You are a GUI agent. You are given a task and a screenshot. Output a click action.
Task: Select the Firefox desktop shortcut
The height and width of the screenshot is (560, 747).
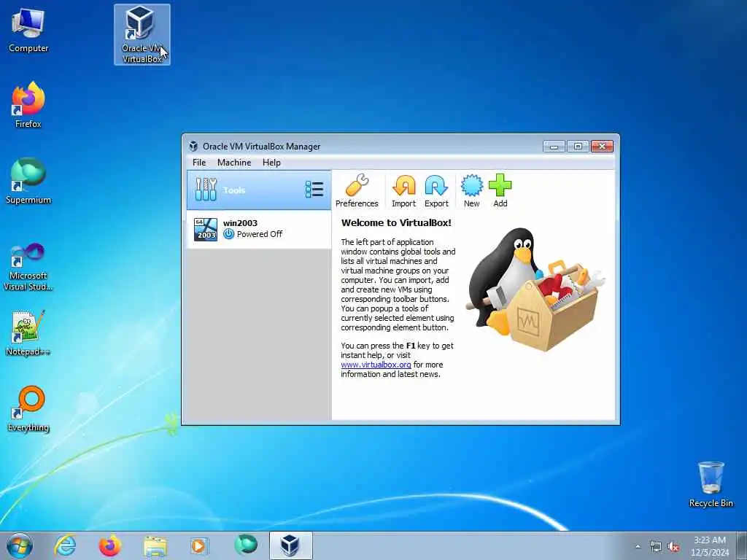click(28, 106)
